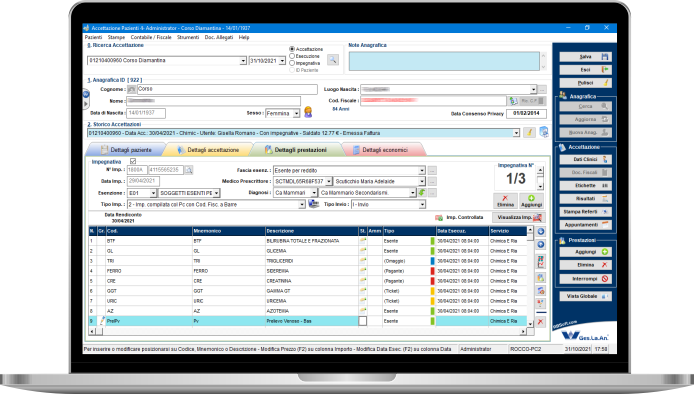The width and height of the screenshot is (694, 394).
Task: Click the lower blue round arrow beside table
Action: pyautogui.click(x=540, y=244)
